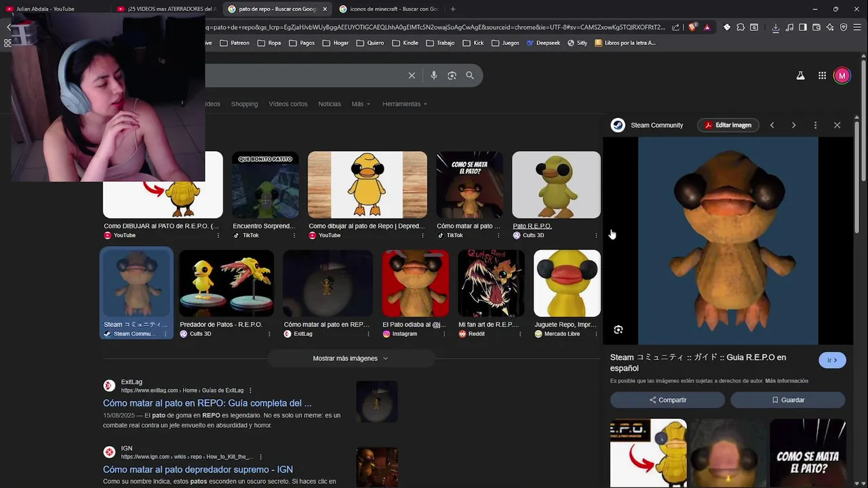
Task: Open Mi fan art de R.E.P.O. Reddit thumbnail
Action: point(491,283)
